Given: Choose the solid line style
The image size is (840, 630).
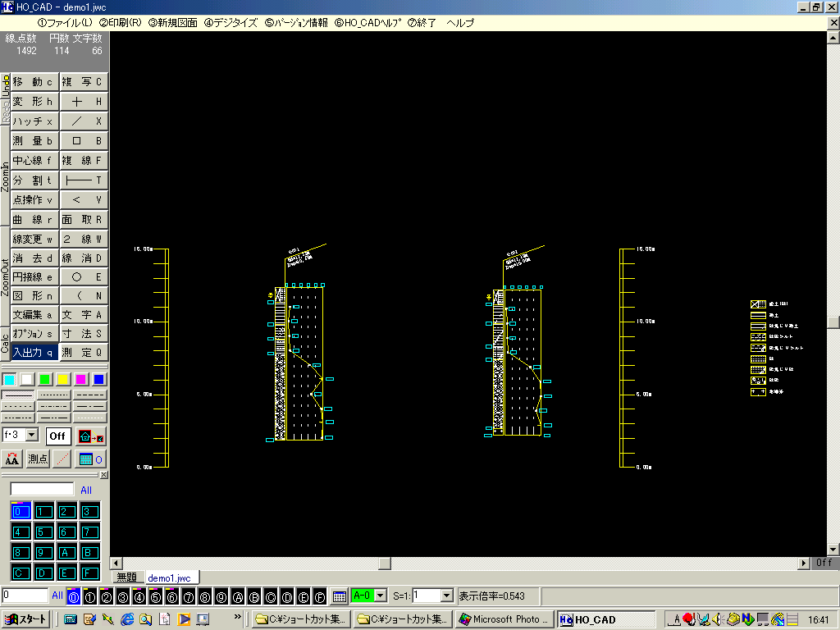Looking at the screenshot, I should point(18,395).
